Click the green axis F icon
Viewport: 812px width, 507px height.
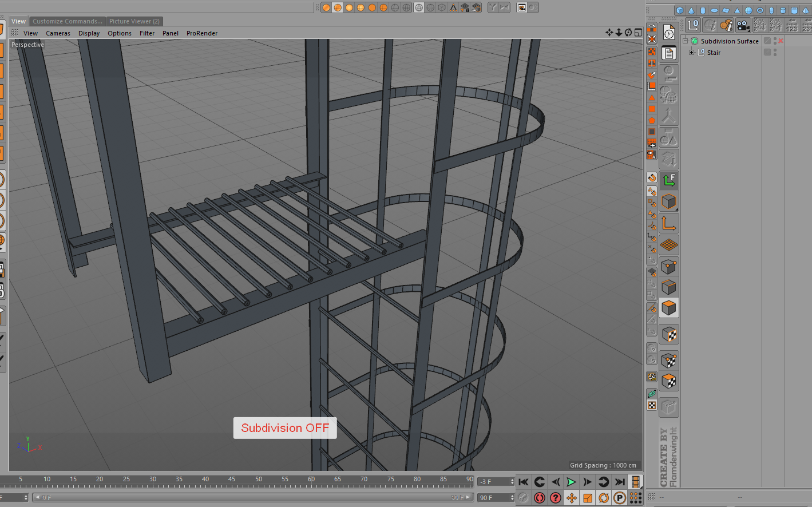[669, 180]
